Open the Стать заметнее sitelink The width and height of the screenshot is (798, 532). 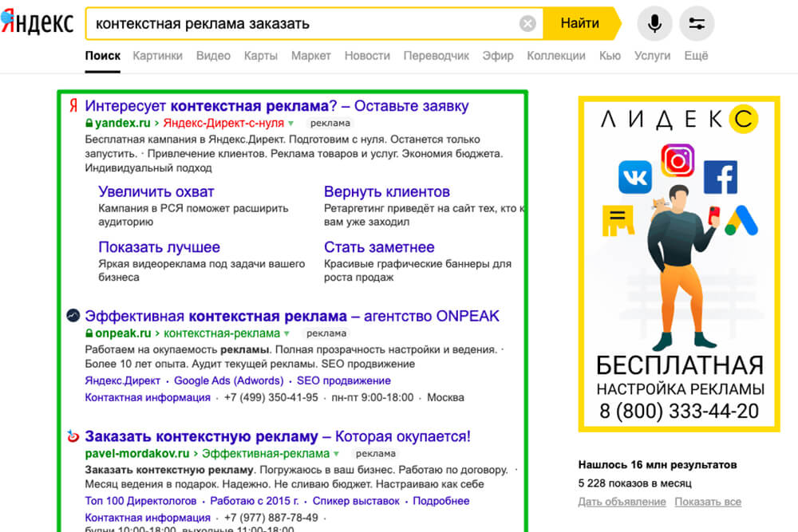coord(379,247)
